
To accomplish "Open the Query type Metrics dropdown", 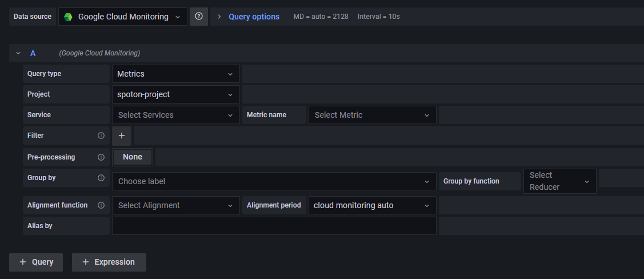I will pyautogui.click(x=176, y=74).
